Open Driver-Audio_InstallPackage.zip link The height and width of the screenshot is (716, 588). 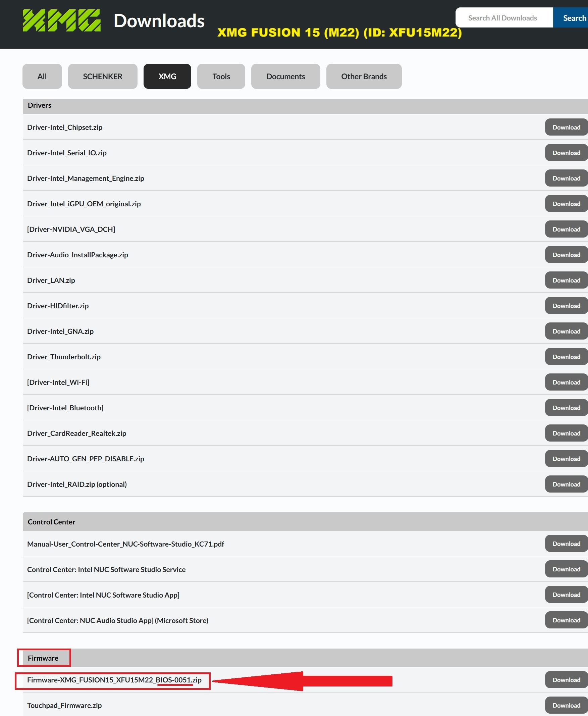[x=77, y=255]
